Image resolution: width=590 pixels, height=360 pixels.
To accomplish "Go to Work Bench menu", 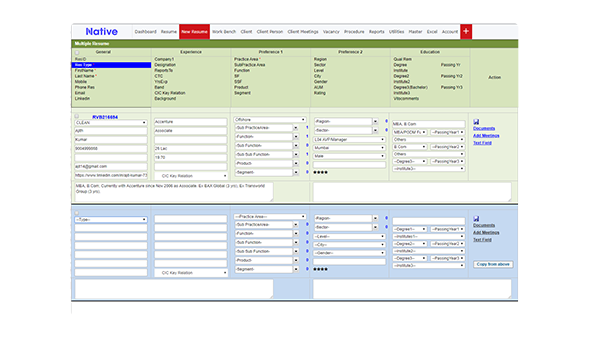I will tap(224, 32).
